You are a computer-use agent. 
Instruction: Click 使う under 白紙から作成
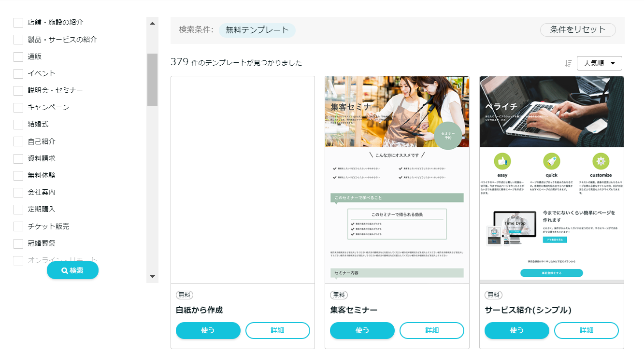point(208,330)
